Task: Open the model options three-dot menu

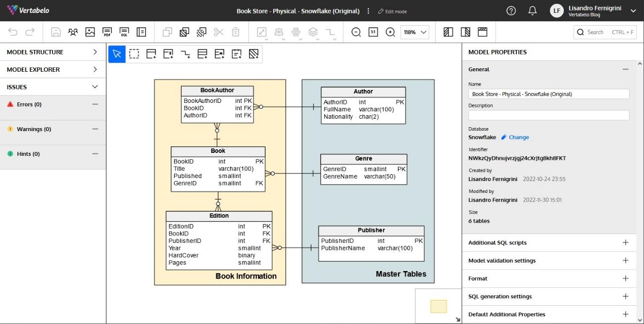Action: tap(368, 11)
